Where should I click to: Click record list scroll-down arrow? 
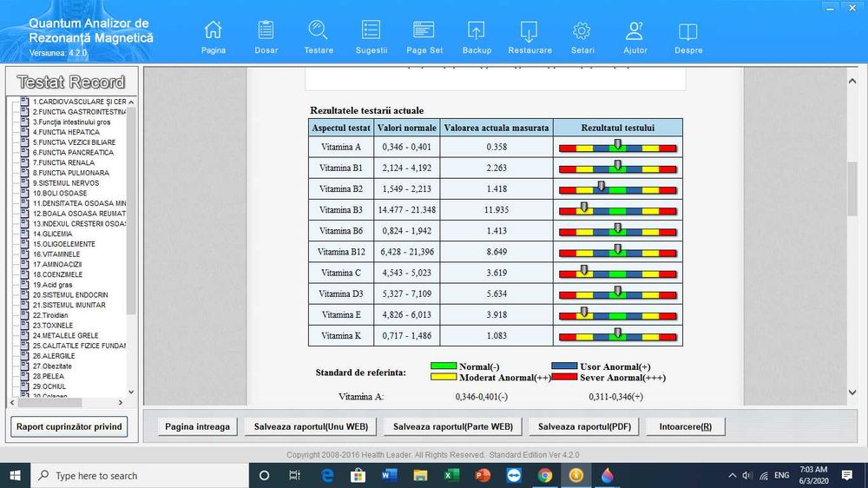coord(131,392)
